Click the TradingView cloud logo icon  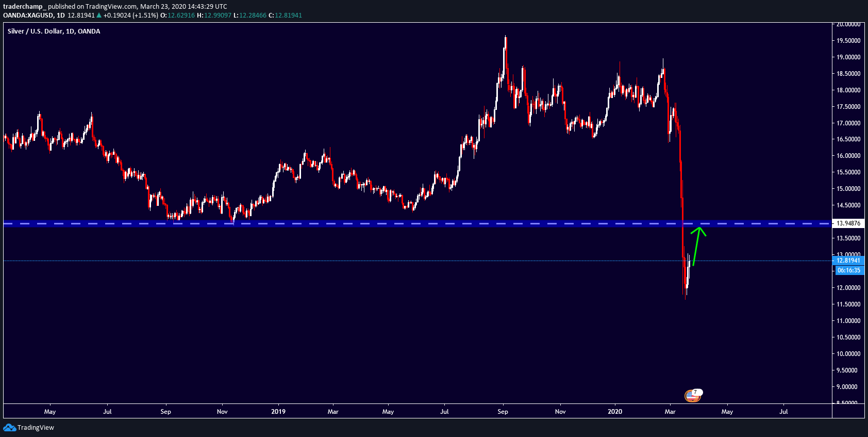pyautogui.click(x=9, y=427)
